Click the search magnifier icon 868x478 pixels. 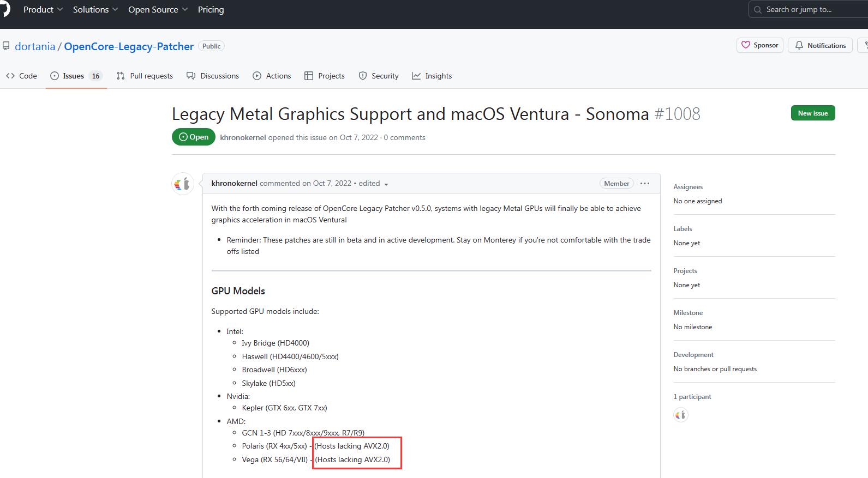(x=758, y=10)
